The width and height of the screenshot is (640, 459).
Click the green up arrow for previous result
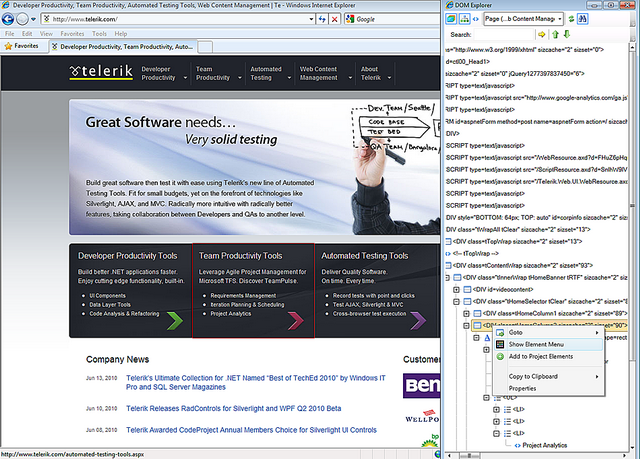pos(555,35)
